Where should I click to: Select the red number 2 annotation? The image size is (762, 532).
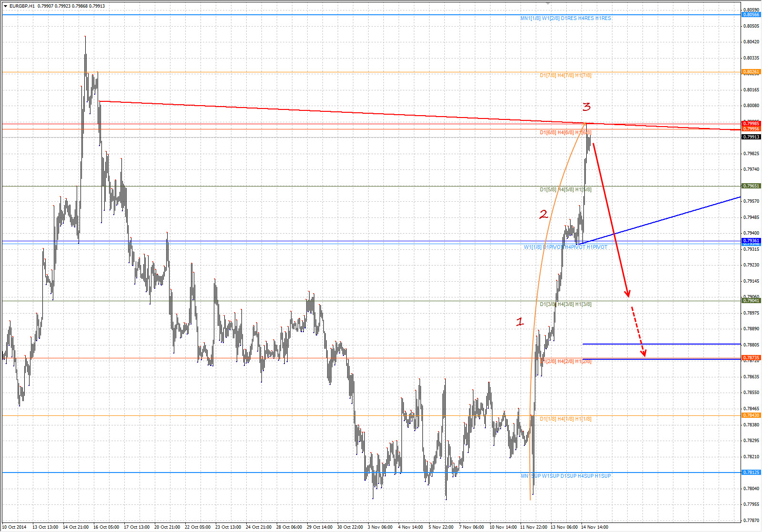click(x=543, y=215)
